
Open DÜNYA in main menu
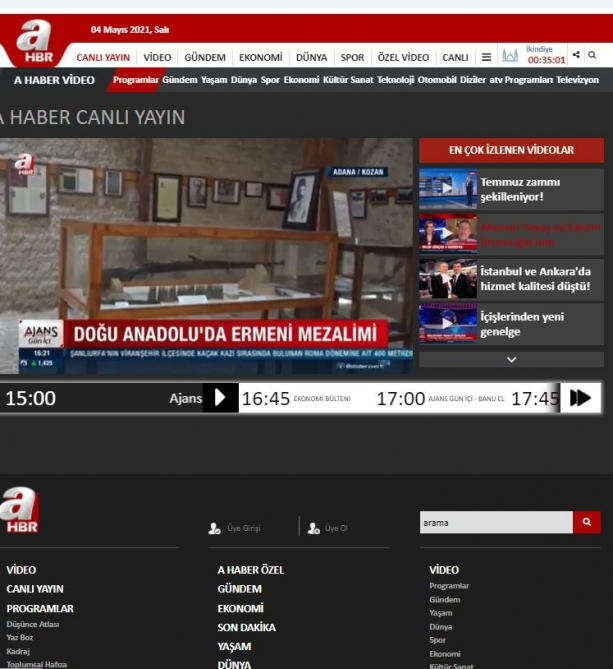[x=311, y=58]
